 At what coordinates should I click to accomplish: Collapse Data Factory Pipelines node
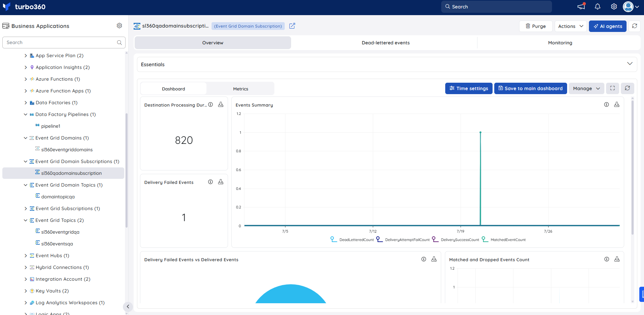tap(26, 114)
